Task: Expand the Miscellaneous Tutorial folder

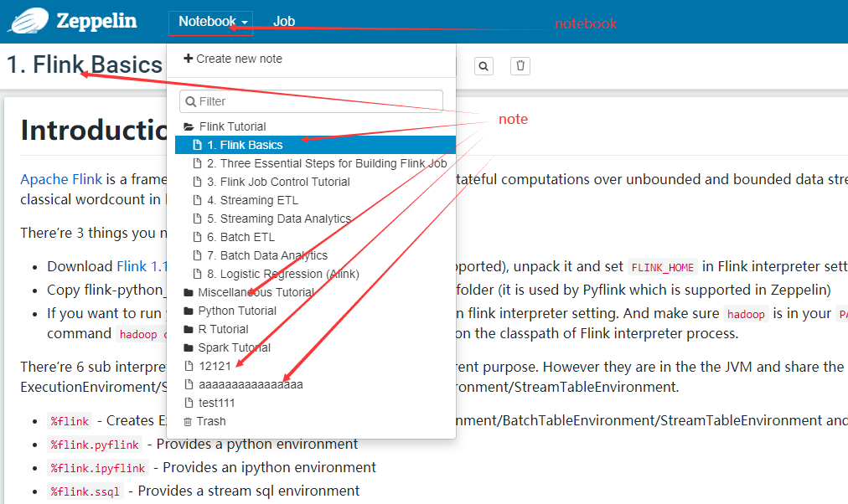Action: [x=256, y=292]
